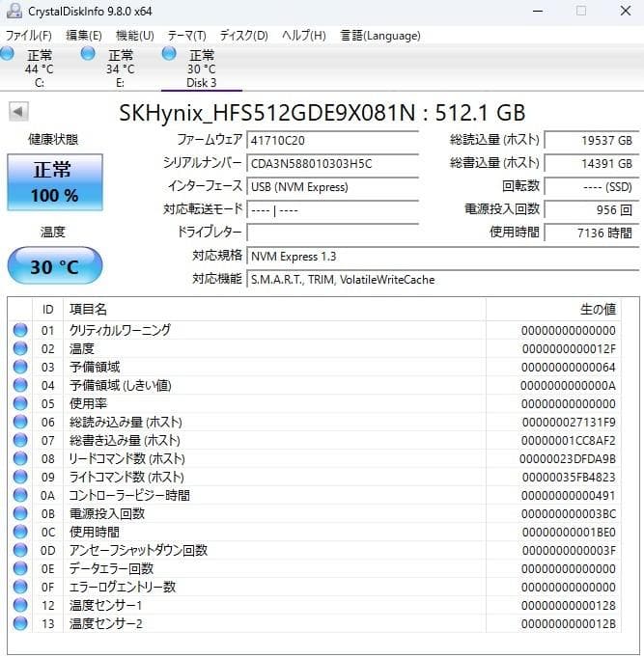Open the ヘルプ(H) menu
644x658 pixels.
point(304,36)
